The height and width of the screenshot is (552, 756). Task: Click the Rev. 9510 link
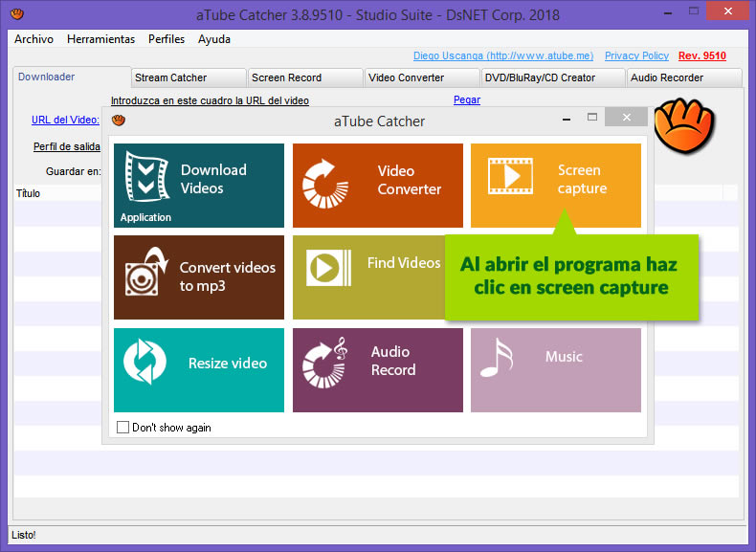pyautogui.click(x=702, y=55)
